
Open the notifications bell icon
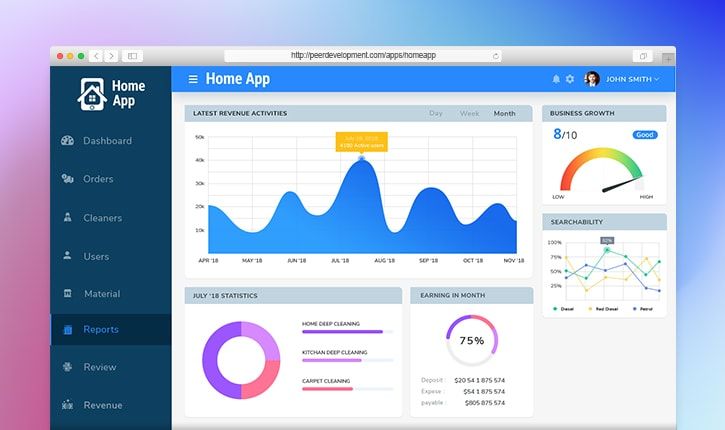click(556, 79)
